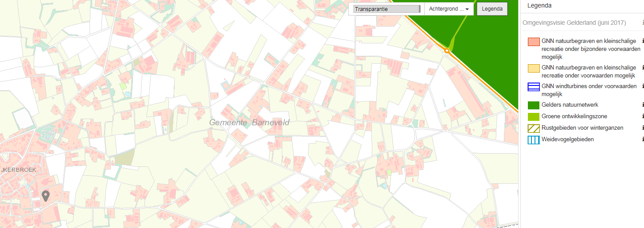Click the salmon-pink GNN bijzondere voorwaarden swatch
The image size is (644, 228).
(x=534, y=42)
